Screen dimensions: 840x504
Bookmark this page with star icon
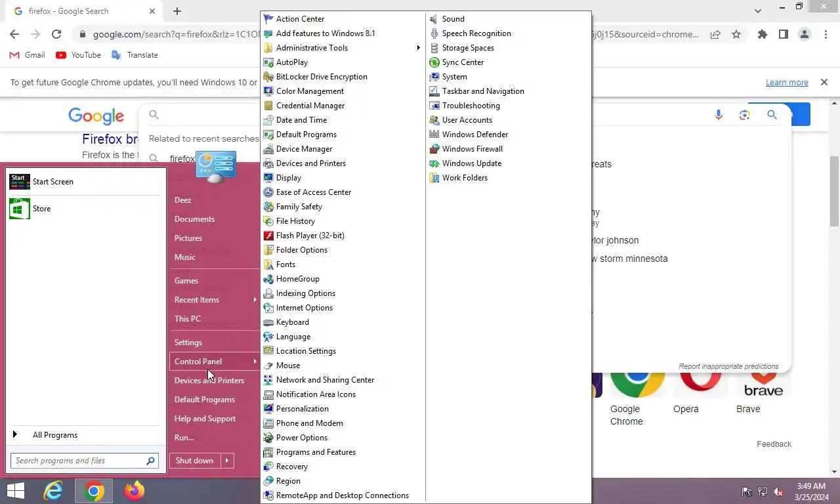click(736, 34)
